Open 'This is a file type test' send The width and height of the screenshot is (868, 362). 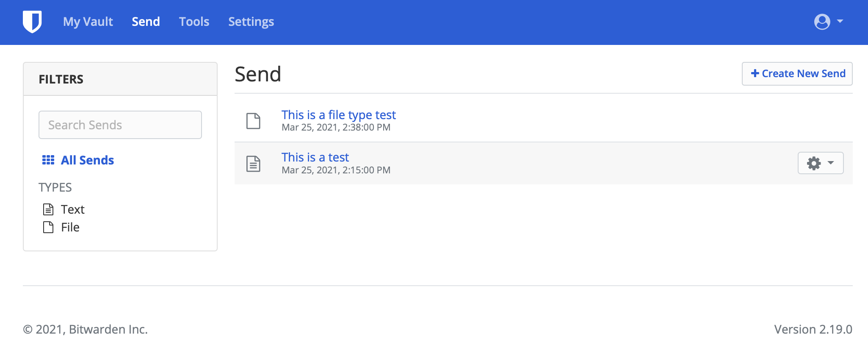(339, 115)
